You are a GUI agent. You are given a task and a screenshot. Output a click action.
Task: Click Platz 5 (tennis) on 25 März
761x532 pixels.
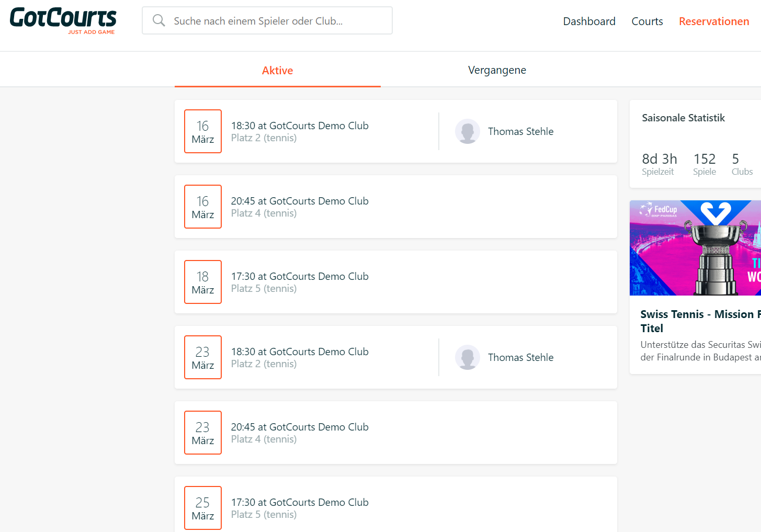point(264,515)
